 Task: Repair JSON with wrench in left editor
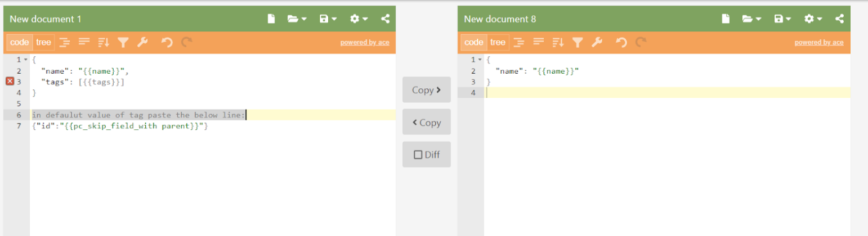(x=142, y=42)
